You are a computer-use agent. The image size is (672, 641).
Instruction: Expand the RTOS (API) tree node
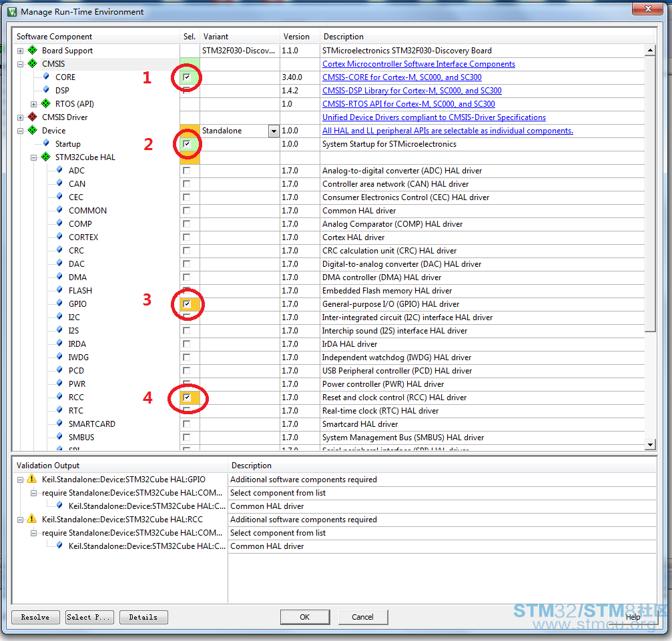click(33, 104)
